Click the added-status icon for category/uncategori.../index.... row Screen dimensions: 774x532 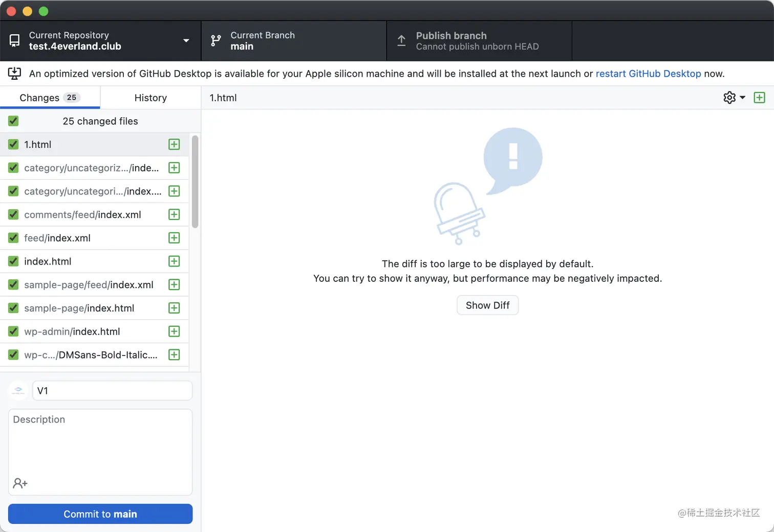point(174,191)
